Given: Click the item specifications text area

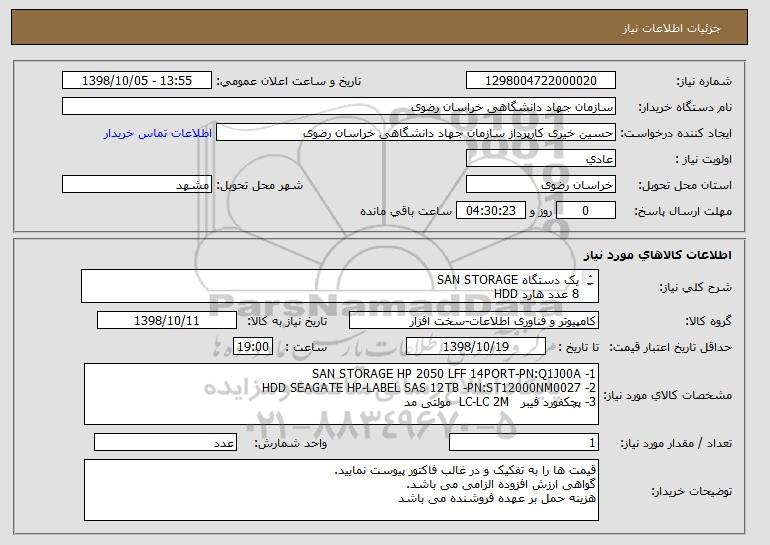Looking at the screenshot, I should click(341, 394).
